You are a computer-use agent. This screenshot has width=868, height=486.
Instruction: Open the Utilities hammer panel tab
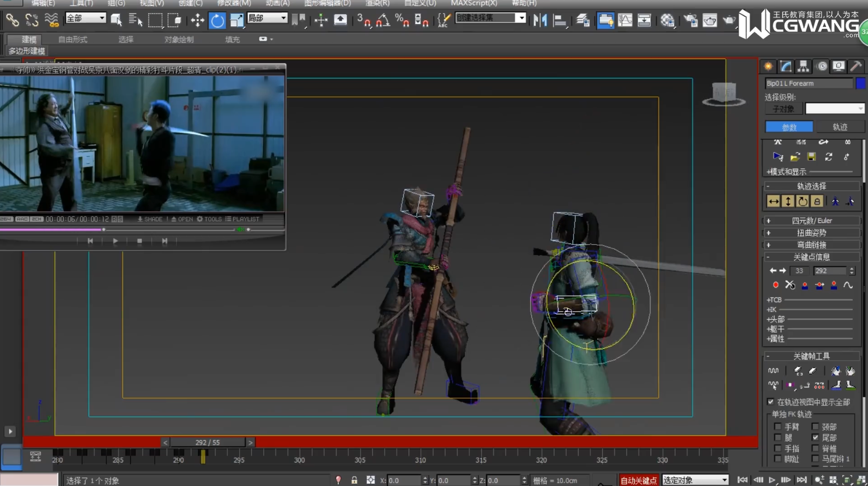point(856,66)
